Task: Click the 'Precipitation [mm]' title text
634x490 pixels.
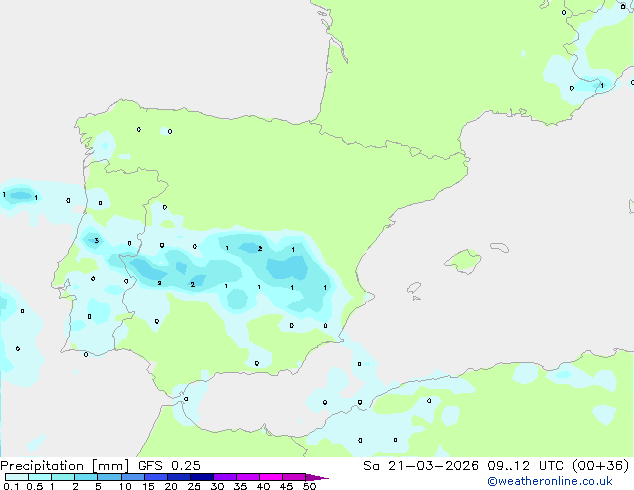Action: coord(64,466)
